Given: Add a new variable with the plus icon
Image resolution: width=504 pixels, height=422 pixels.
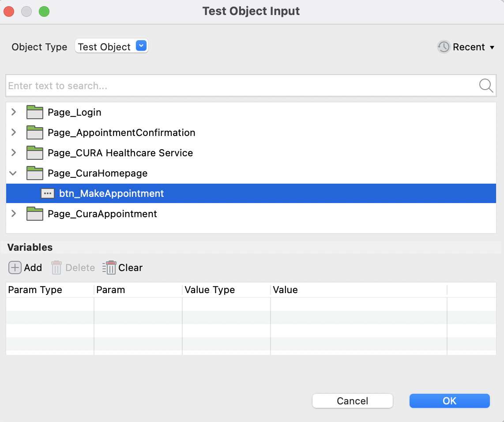Looking at the screenshot, I should 15,268.
